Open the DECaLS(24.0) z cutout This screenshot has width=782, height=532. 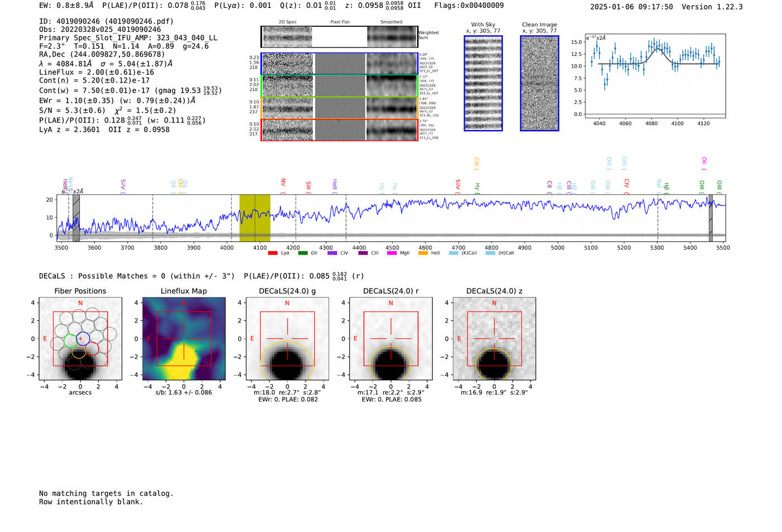(x=494, y=339)
